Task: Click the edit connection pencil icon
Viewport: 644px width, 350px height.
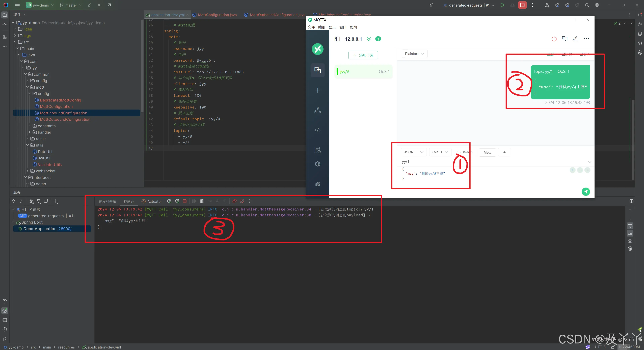Action: click(575, 39)
